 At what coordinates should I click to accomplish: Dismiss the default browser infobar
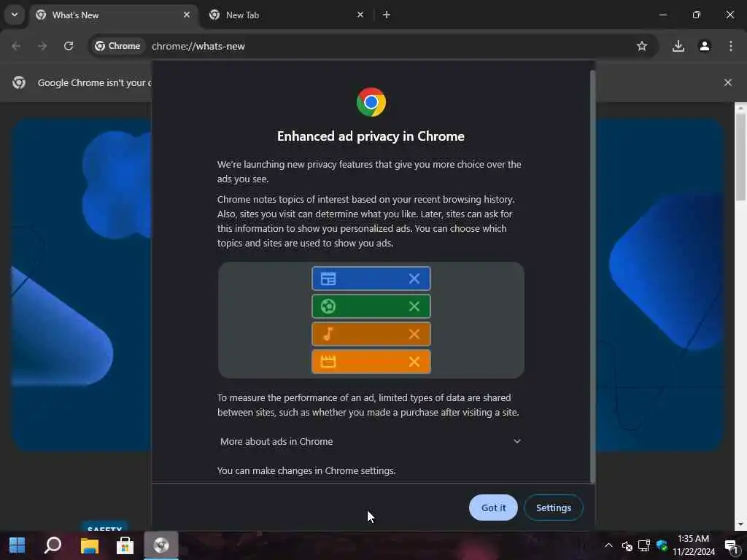727,82
